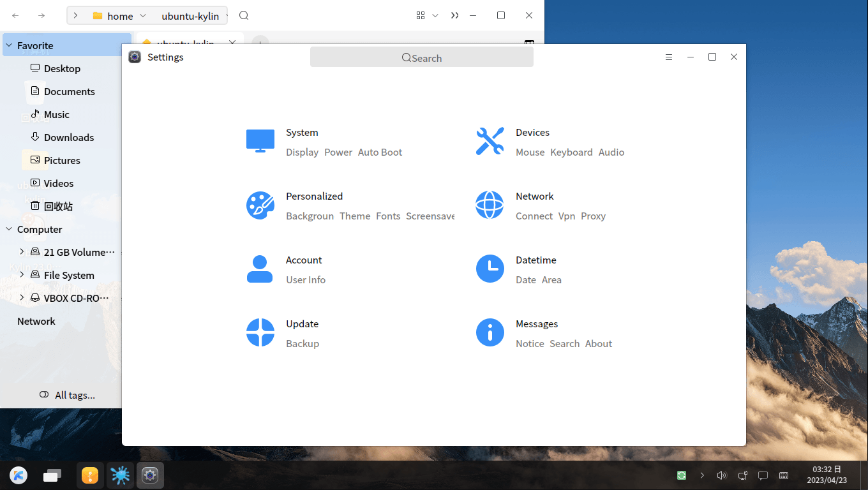Expand the 21 GB Volume tree item
The image size is (868, 490).
[x=22, y=252]
